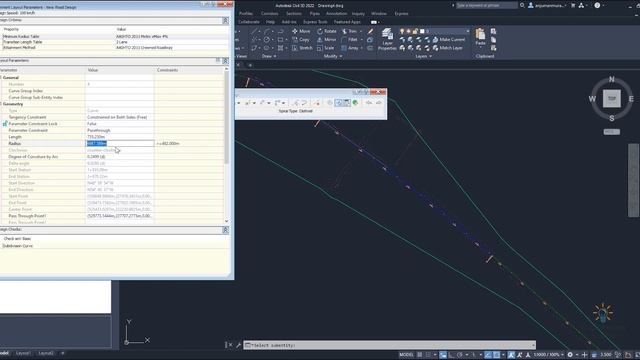Click the Minimum Radius Table row

coord(114,36)
